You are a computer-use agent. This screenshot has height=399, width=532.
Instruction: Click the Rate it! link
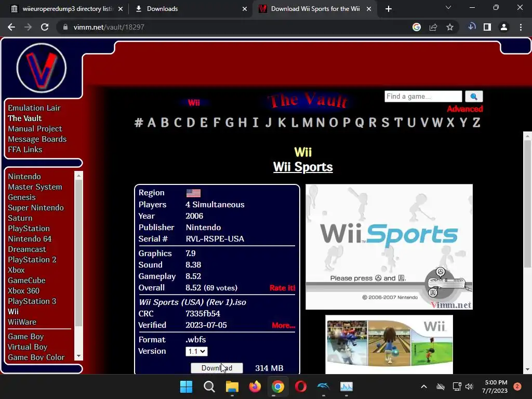[282, 288]
